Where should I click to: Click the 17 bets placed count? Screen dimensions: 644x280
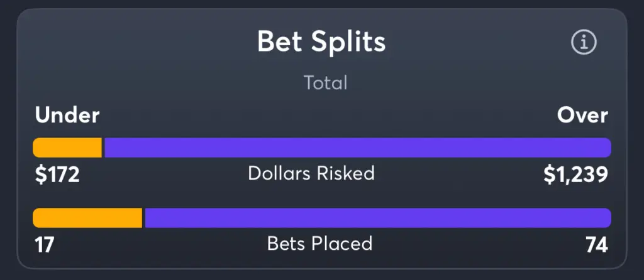click(45, 245)
